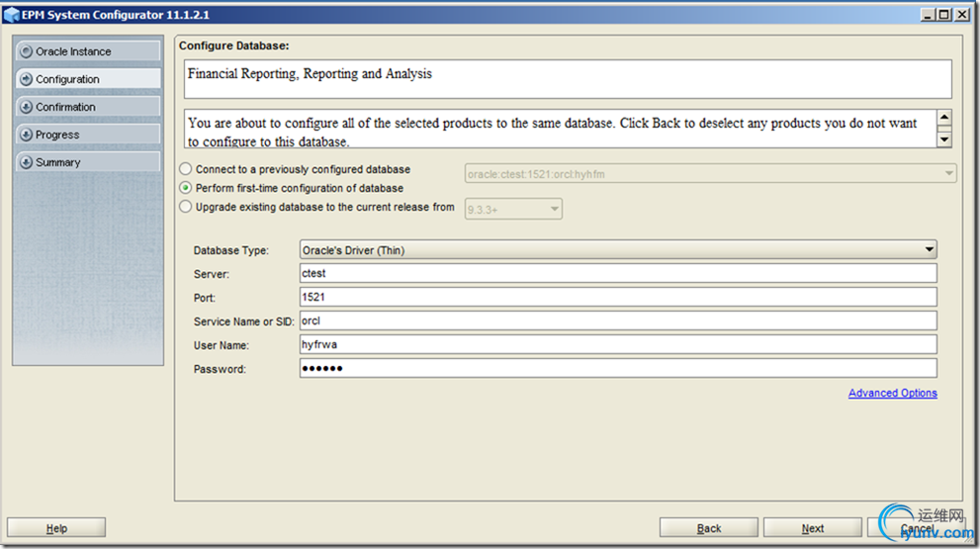Open the Oracle Instance step
Screen dimensions: 980x549
[x=88, y=51]
